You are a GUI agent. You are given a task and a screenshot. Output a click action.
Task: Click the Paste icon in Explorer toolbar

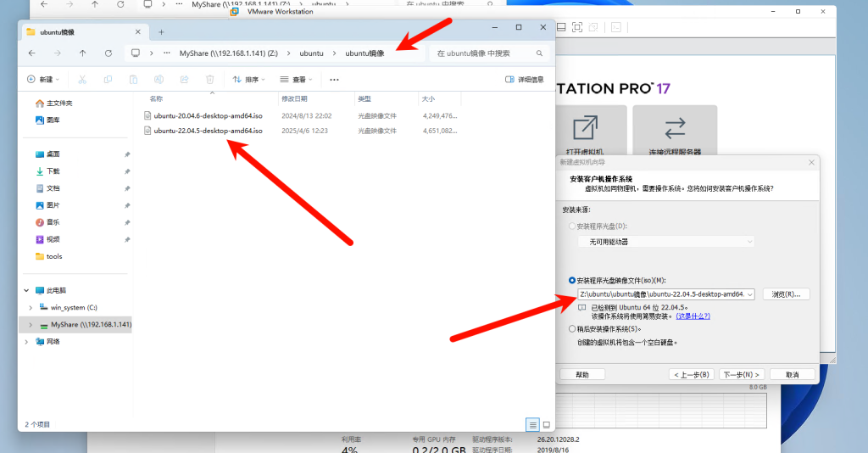pos(133,80)
